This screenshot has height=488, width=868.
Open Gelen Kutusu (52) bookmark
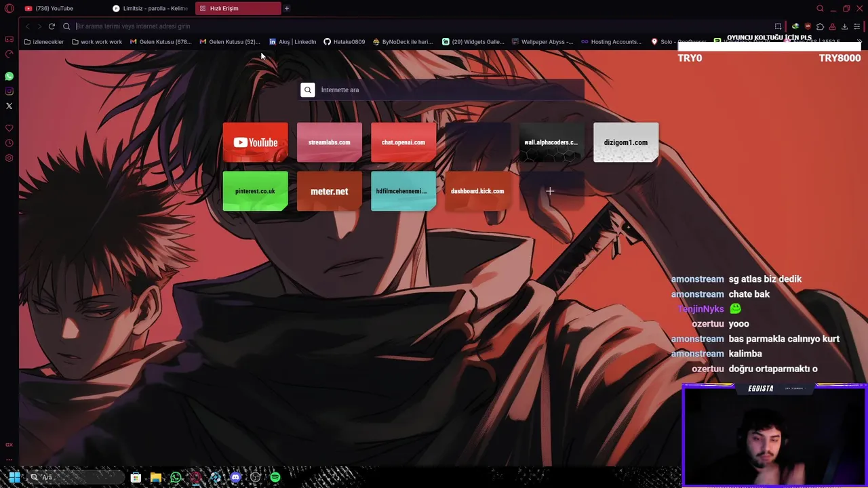click(230, 42)
